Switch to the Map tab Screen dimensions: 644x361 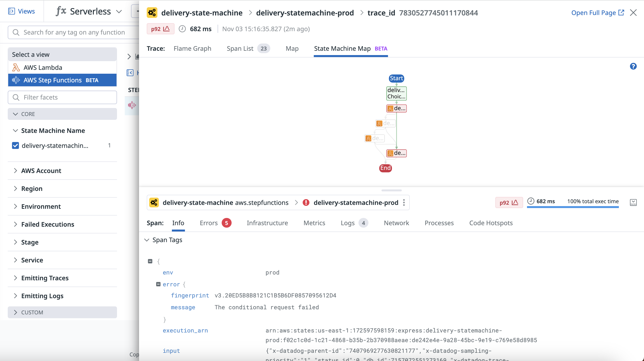[292, 49]
